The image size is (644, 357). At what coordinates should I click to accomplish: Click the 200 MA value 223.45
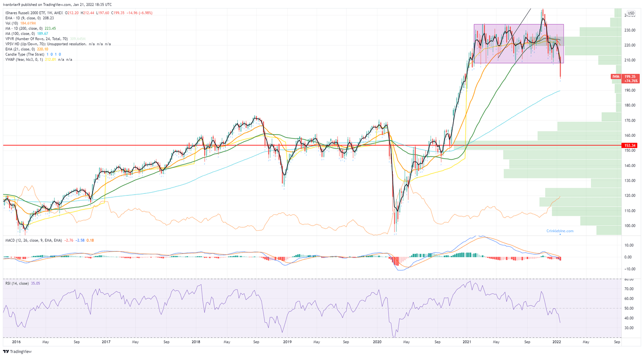[x=50, y=29]
